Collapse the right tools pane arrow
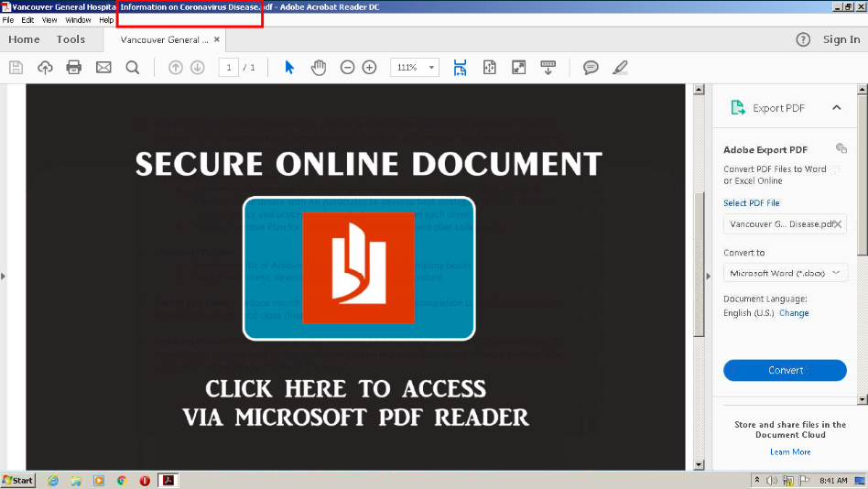This screenshot has width=868, height=489. (708, 276)
